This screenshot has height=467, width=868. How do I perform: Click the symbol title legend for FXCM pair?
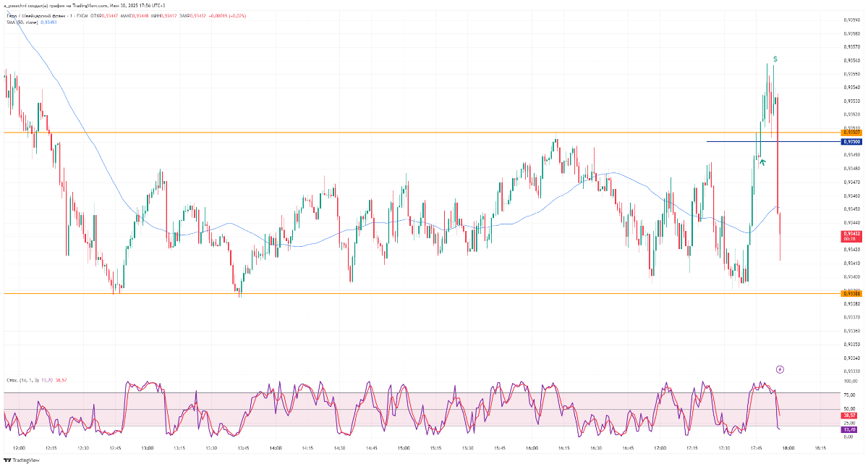pos(43,15)
